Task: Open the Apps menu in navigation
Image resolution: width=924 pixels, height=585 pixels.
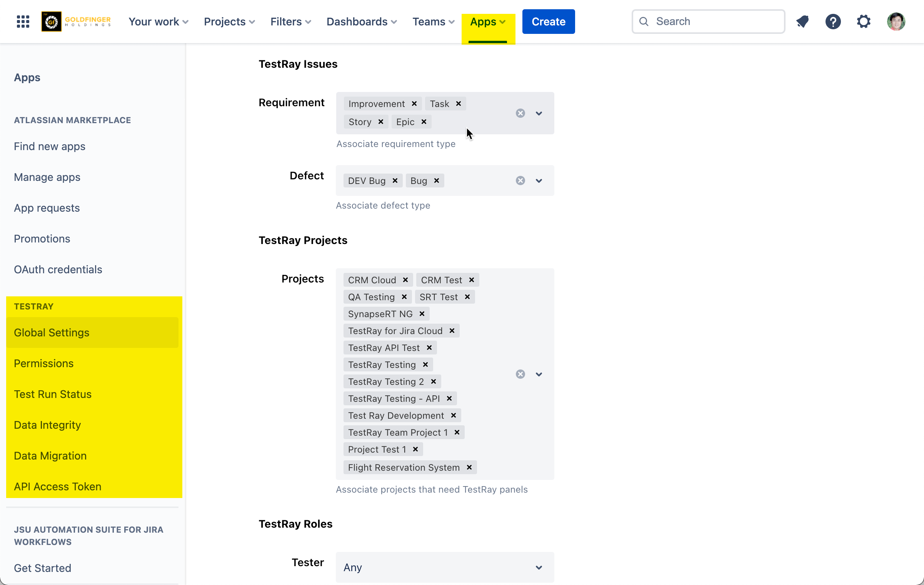Action: [487, 22]
